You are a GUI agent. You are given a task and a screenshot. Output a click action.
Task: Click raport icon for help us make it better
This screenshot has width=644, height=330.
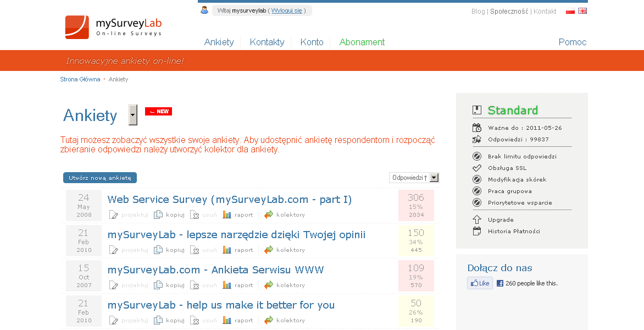(227, 321)
